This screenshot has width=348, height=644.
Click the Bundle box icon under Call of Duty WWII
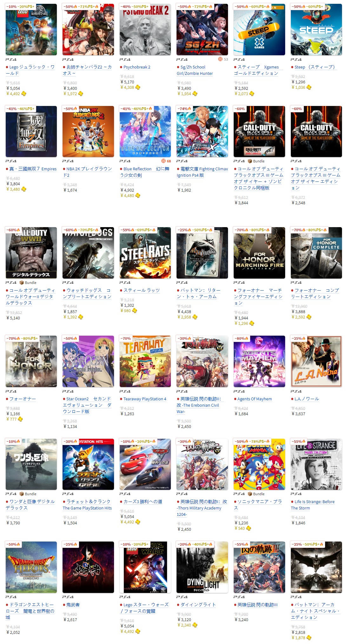(x=22, y=283)
